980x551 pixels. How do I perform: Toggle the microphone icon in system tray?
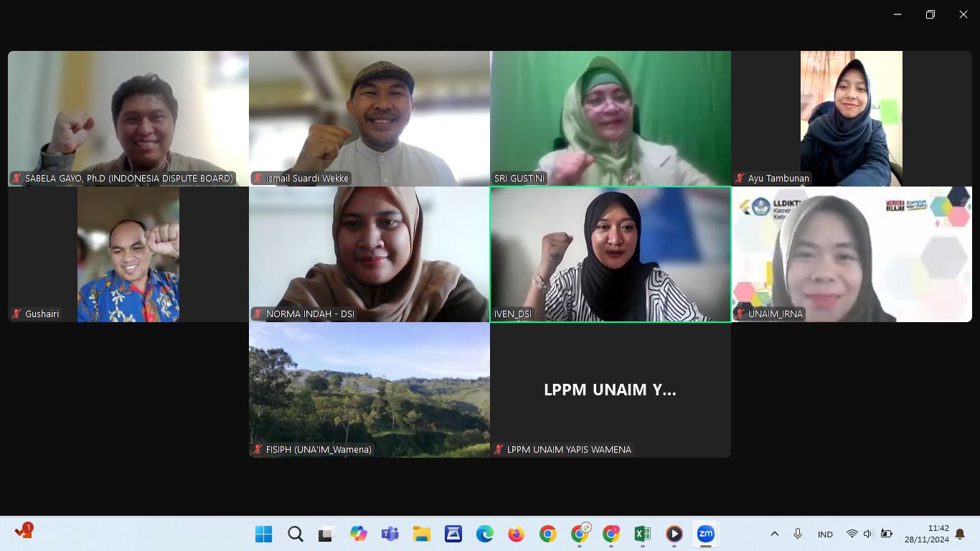(797, 534)
